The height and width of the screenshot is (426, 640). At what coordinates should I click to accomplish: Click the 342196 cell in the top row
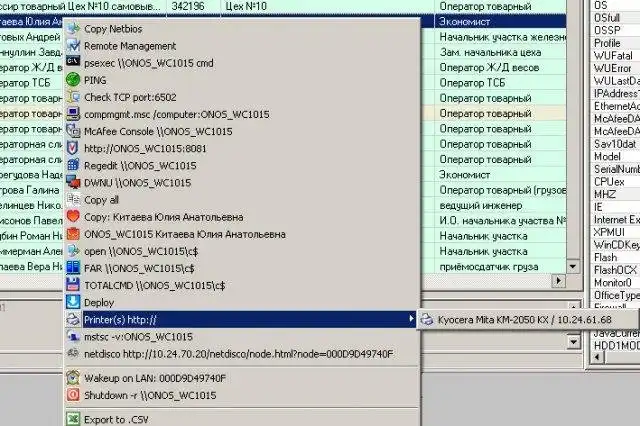(193, 6)
